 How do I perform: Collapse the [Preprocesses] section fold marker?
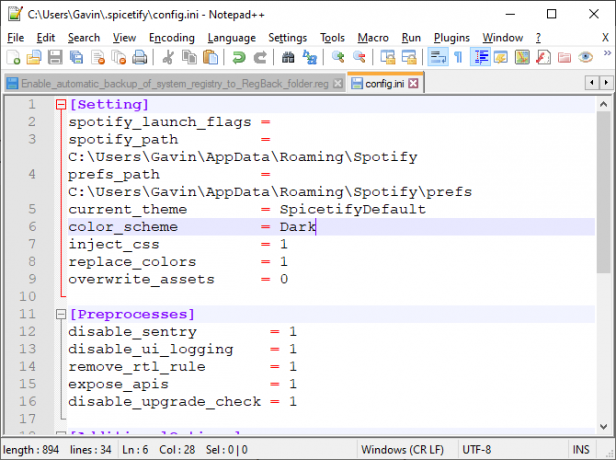(61, 314)
